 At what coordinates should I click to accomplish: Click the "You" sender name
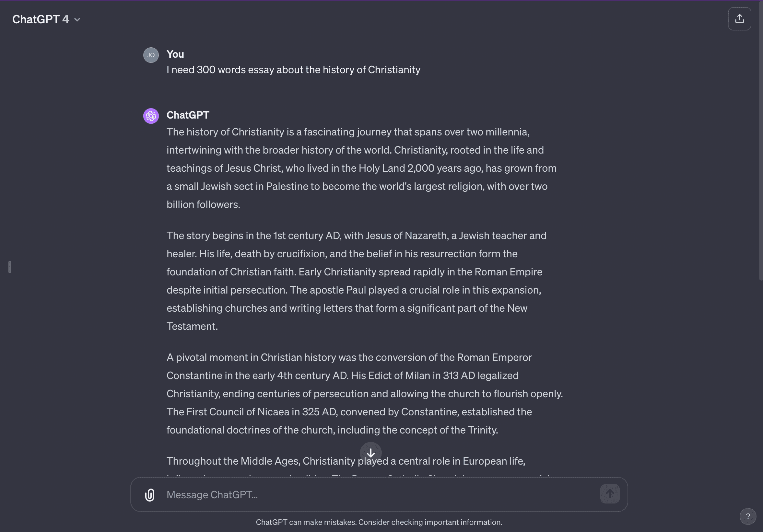[x=175, y=54]
